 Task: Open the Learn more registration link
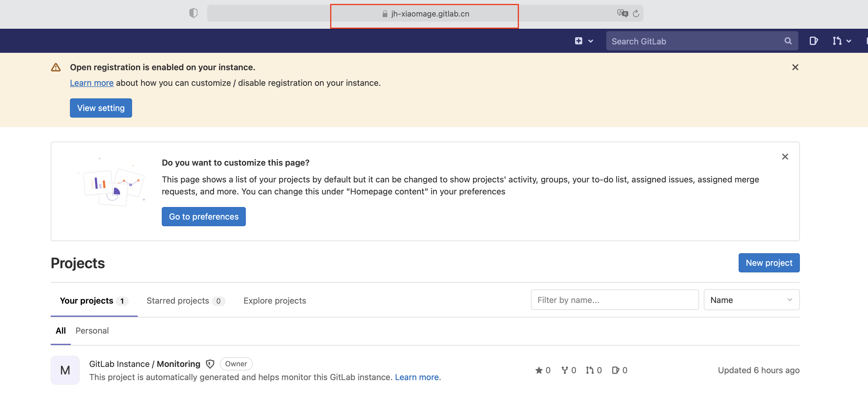92,83
